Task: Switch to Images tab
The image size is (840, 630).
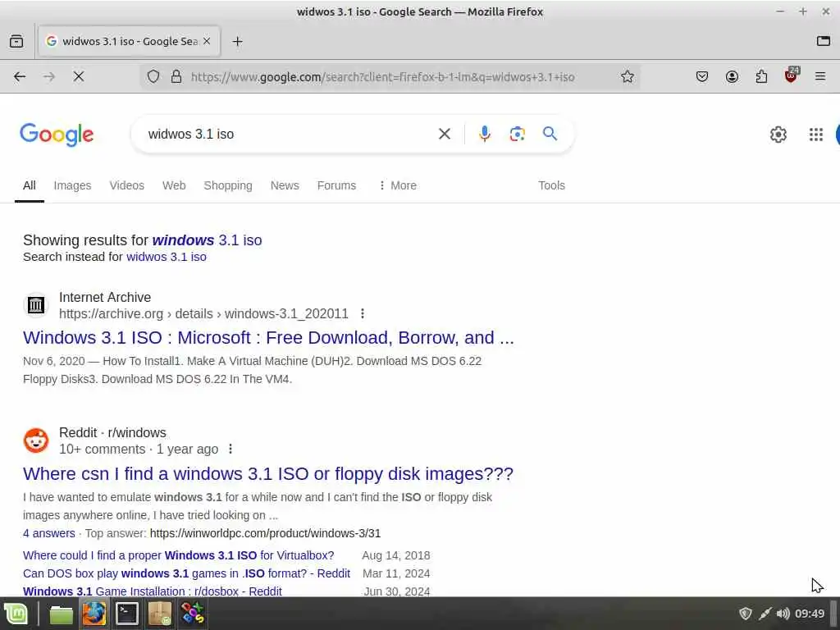Action: [x=72, y=185]
